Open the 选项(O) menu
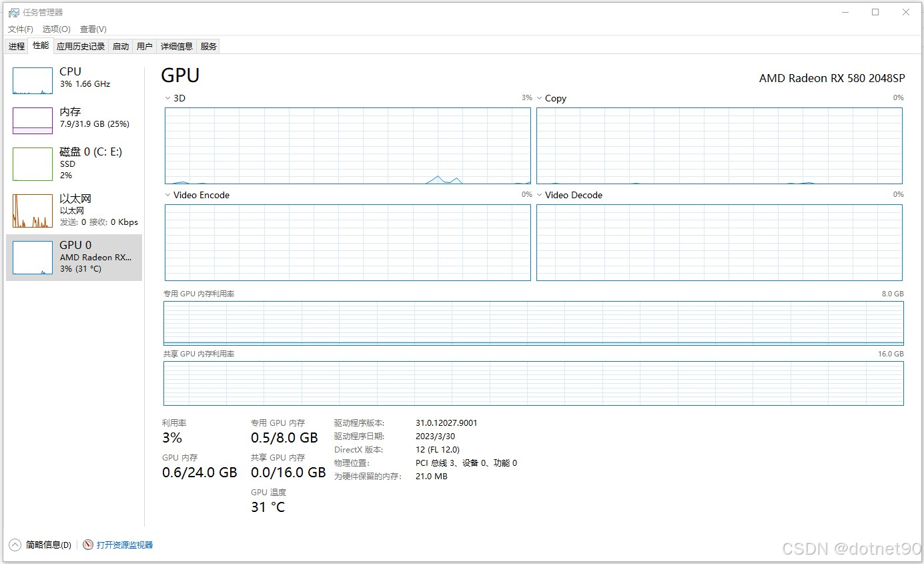Screen dimensions: 924x564 (57, 29)
